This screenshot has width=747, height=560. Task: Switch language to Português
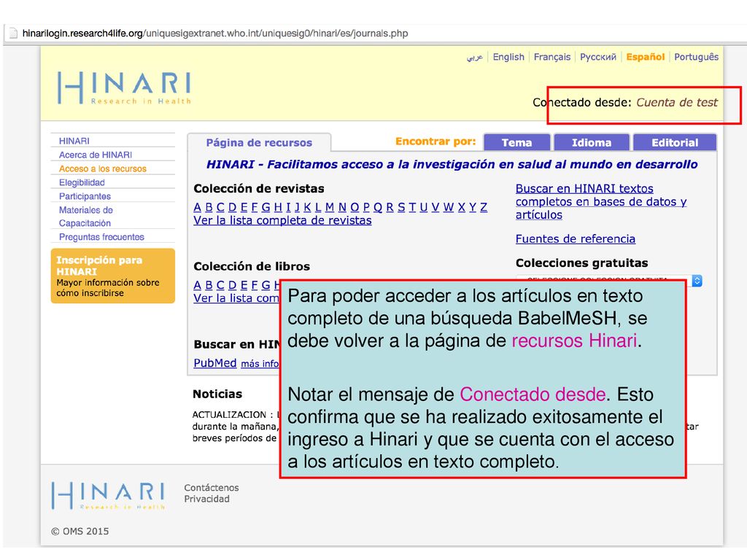(696, 57)
